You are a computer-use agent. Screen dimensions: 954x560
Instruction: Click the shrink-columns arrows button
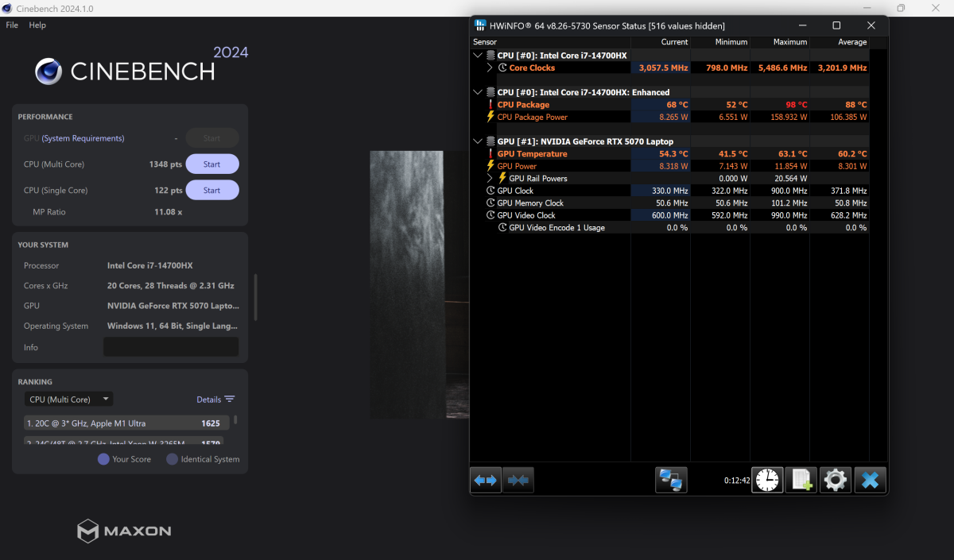point(518,480)
